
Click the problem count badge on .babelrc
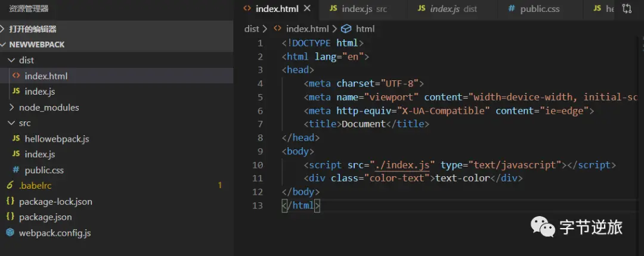point(219,185)
